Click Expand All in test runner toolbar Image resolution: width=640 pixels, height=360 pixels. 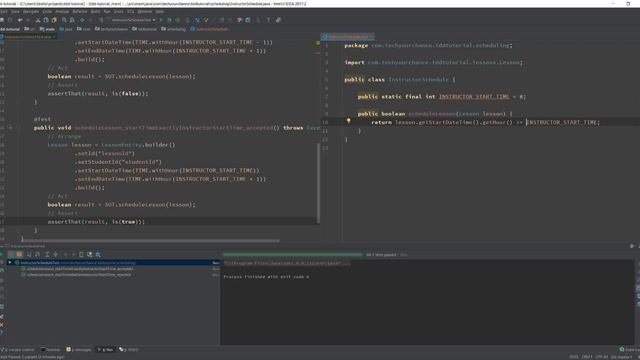coord(47,254)
